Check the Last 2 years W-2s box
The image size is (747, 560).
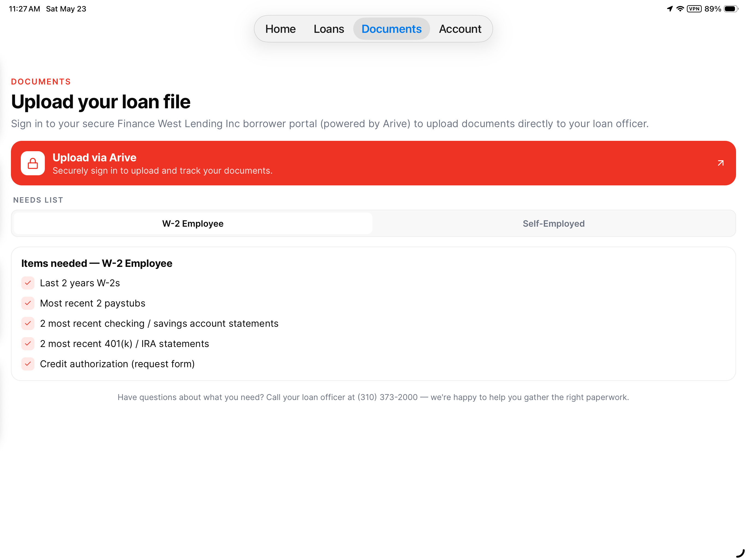click(28, 283)
